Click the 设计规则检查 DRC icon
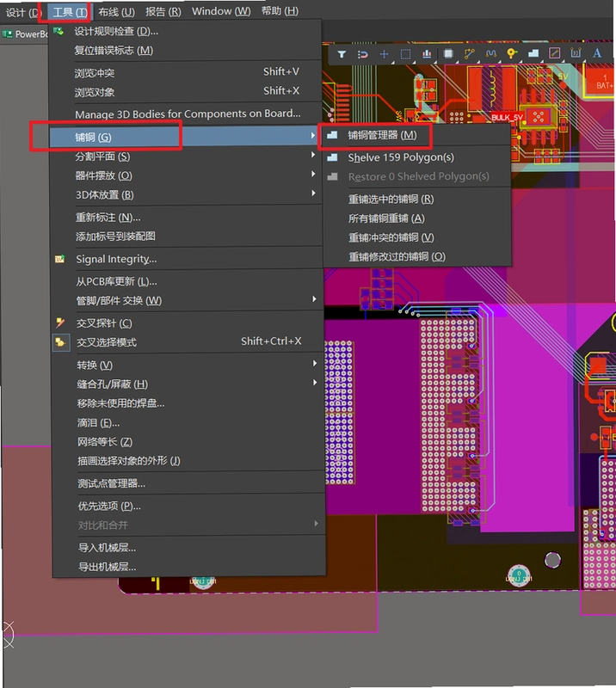The width and height of the screenshot is (616, 688). point(58,31)
